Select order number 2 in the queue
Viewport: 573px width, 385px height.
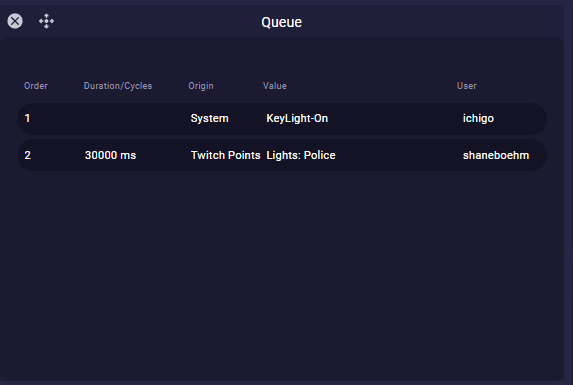click(28, 155)
